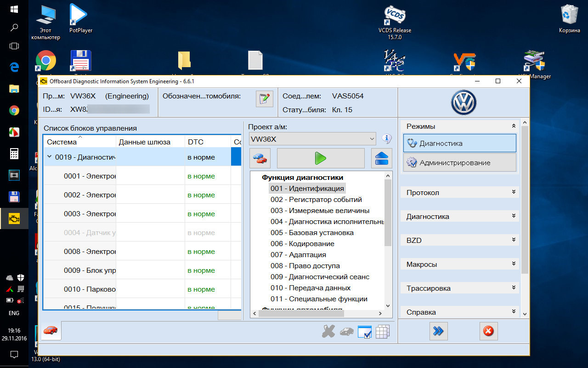
Task: Click the window with checkmark icon
Action: pyautogui.click(x=364, y=332)
